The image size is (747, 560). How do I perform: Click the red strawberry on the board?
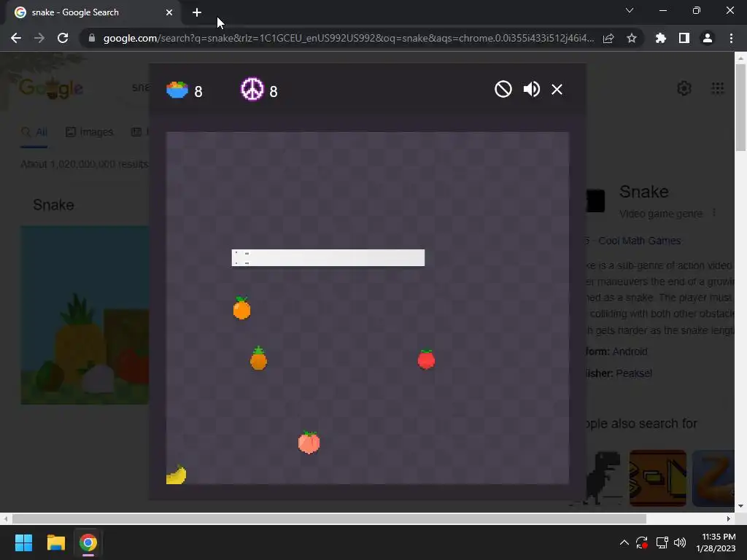(426, 359)
